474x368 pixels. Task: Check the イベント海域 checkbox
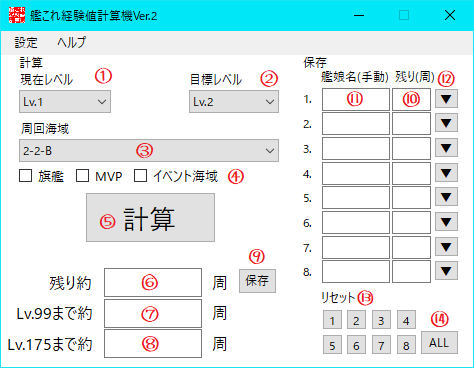click(x=140, y=176)
